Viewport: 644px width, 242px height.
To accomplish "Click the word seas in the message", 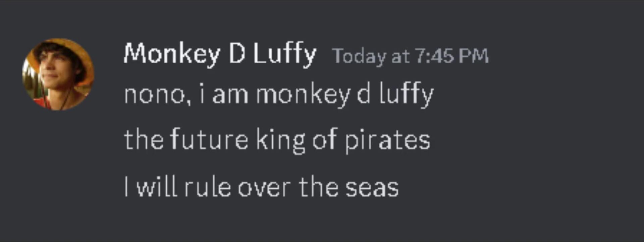I will [x=372, y=188].
